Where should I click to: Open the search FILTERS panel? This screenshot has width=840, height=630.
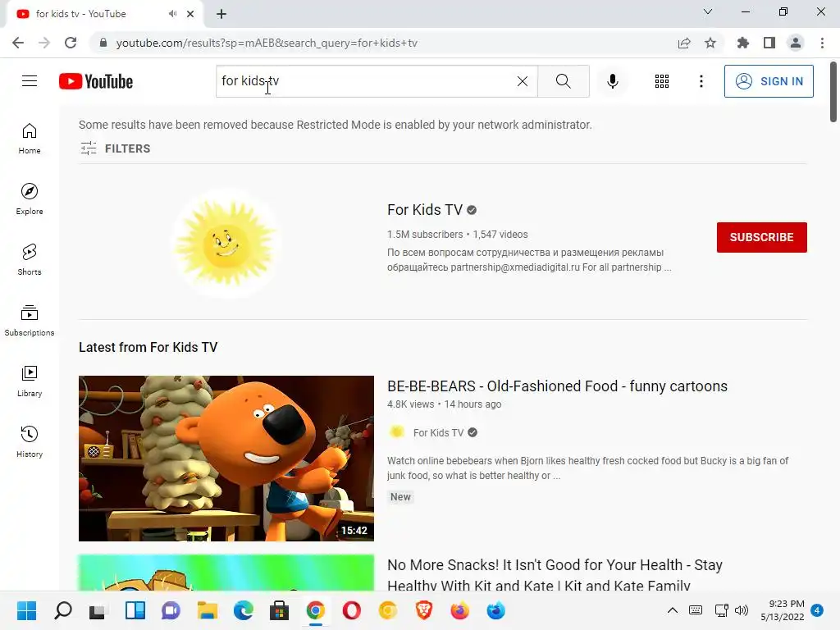115,148
